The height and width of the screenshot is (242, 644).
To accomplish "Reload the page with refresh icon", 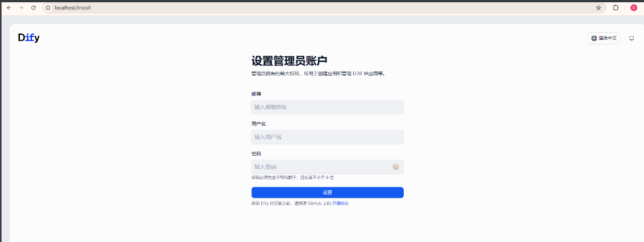I will pyautogui.click(x=34, y=8).
